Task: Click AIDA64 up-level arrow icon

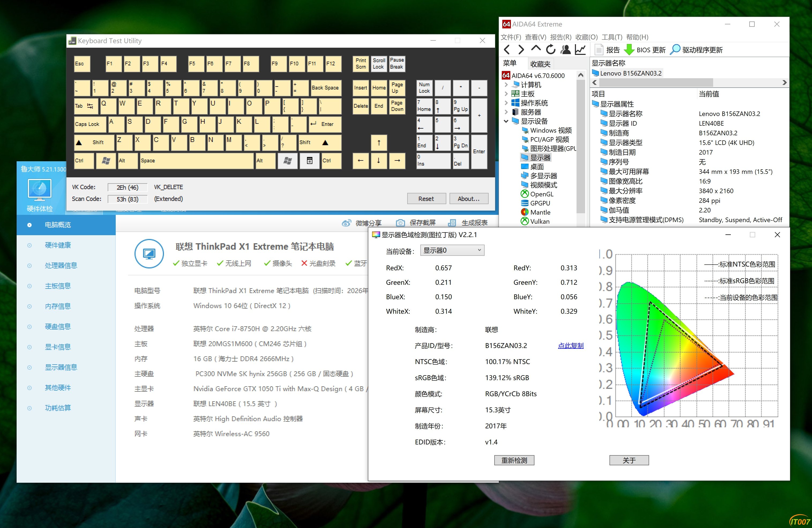Action: point(536,49)
